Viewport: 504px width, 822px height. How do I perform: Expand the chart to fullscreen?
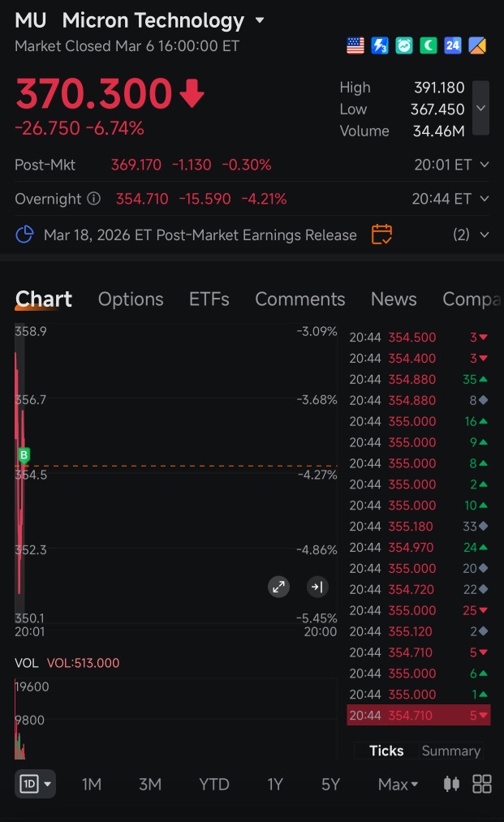pos(279,587)
